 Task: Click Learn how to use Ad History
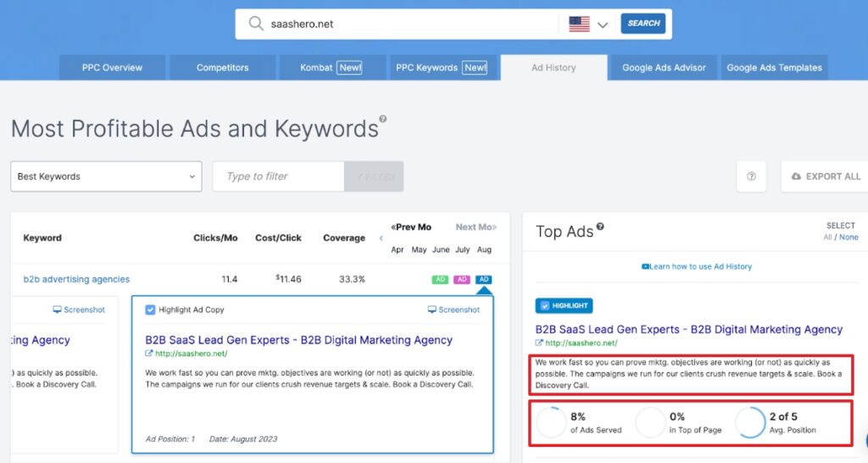697,266
